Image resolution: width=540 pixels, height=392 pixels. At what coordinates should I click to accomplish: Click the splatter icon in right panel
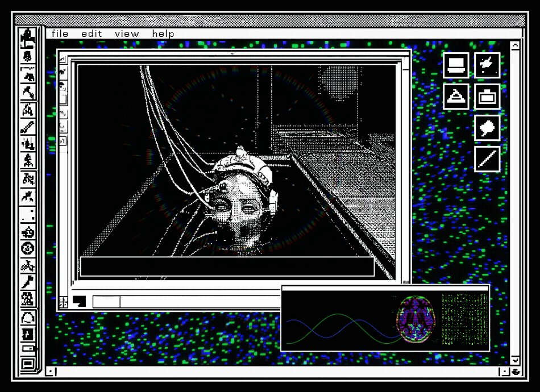(487, 65)
